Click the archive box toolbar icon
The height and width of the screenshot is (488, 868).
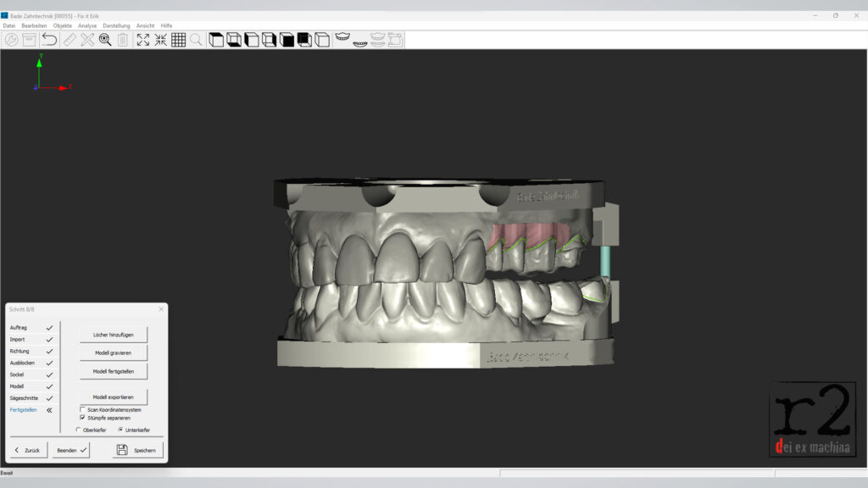[x=30, y=40]
